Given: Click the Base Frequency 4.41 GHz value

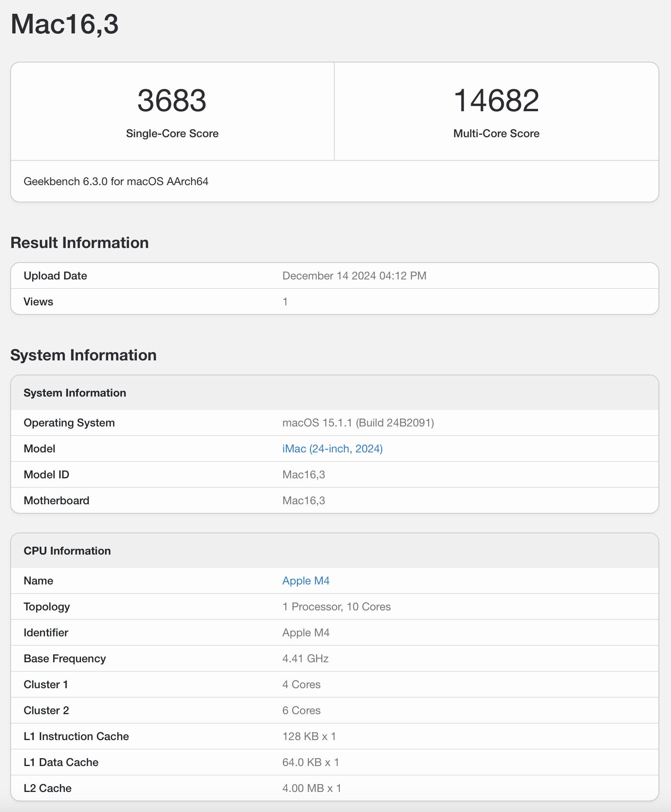Looking at the screenshot, I should click(305, 658).
